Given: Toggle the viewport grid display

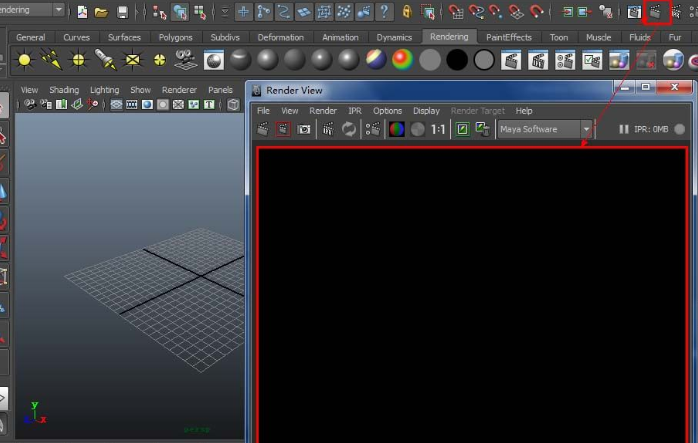Looking at the screenshot, I should pos(116,105).
